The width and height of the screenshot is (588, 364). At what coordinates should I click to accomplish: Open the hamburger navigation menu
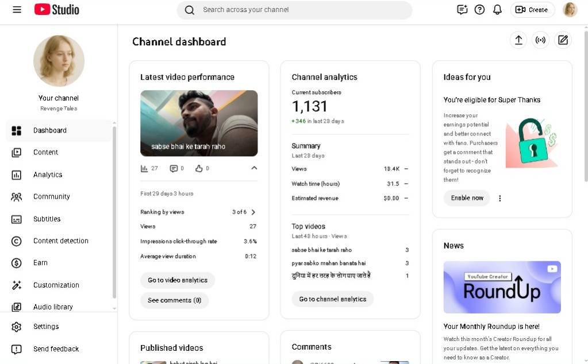tap(17, 10)
